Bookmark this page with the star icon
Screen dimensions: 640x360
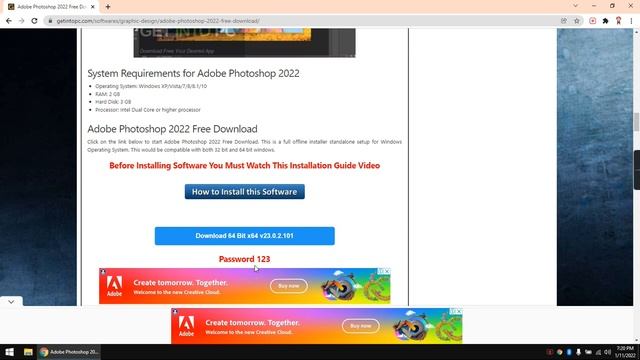(576, 21)
